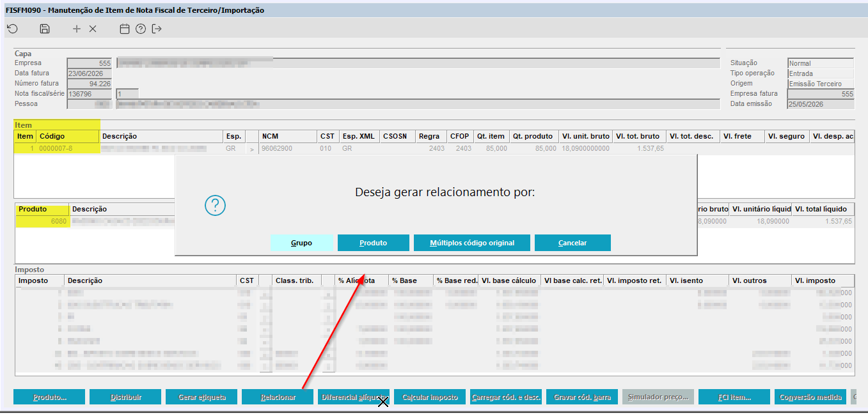
Task: Click the Produto... bottom button
Action: point(49,397)
